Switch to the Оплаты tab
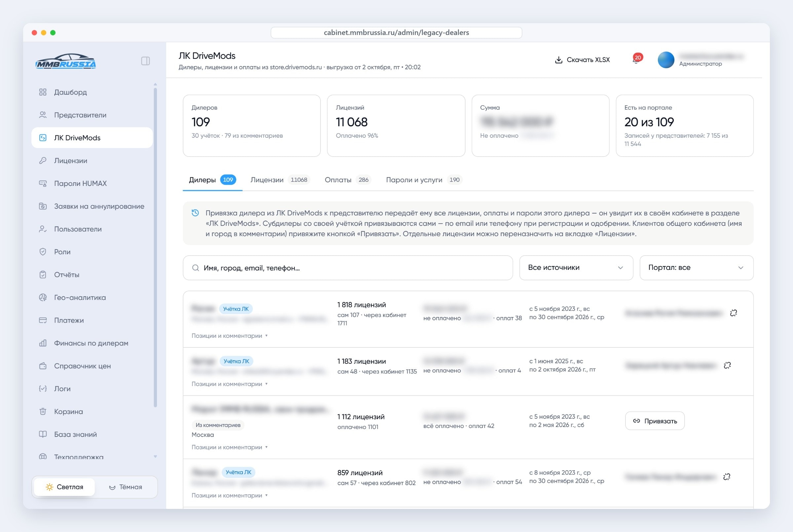Viewport: 793px width, 532px height. point(348,180)
